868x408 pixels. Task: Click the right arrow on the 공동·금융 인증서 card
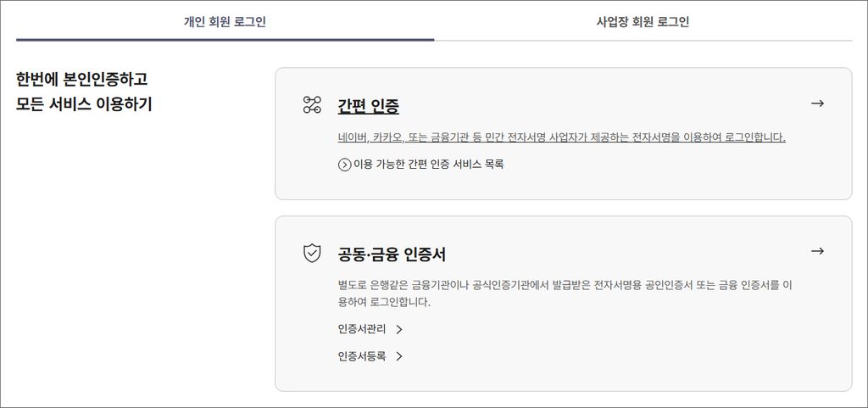pos(817,251)
